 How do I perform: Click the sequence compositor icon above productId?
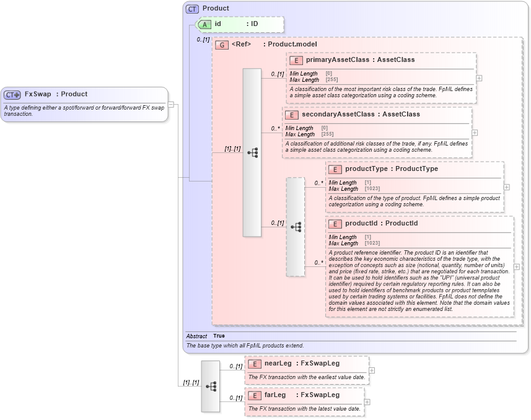[296, 226]
